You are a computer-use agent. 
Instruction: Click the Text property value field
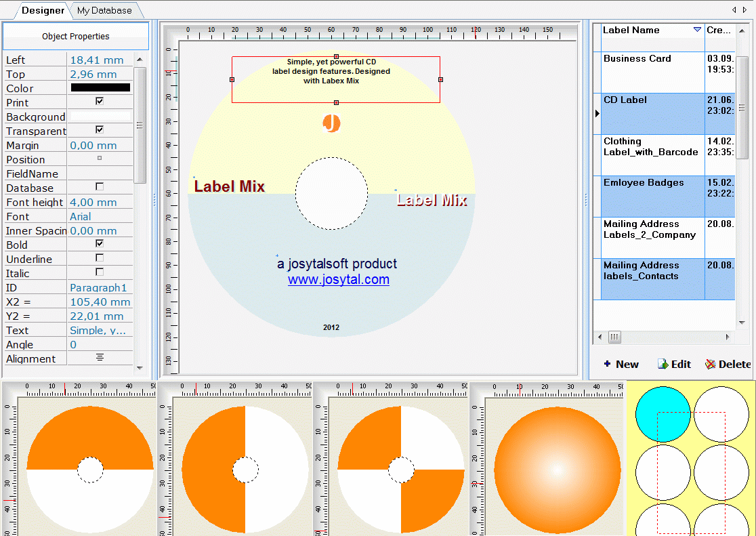click(100, 331)
